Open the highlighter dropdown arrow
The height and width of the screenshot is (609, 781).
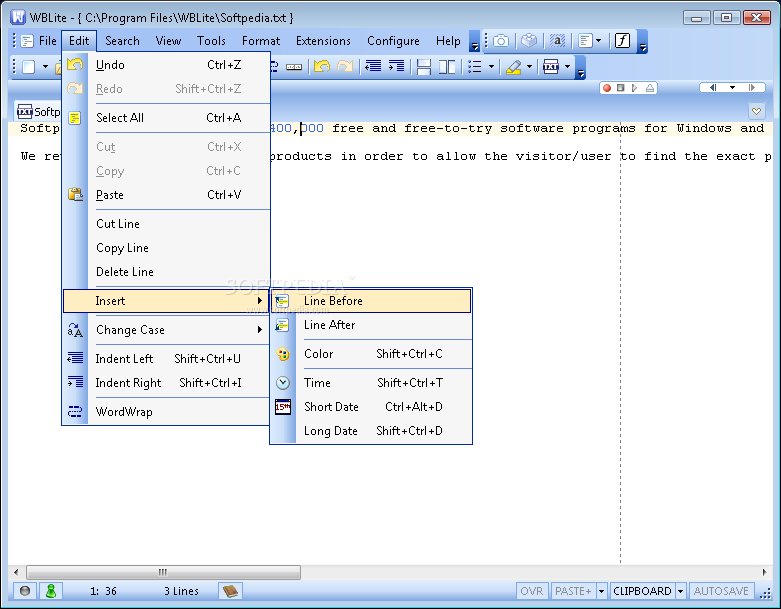[x=529, y=67]
